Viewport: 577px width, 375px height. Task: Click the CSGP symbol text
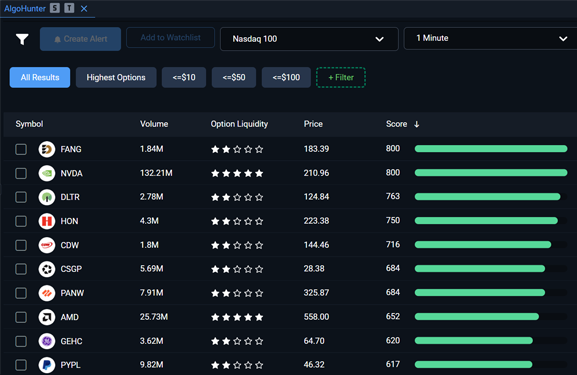71,269
